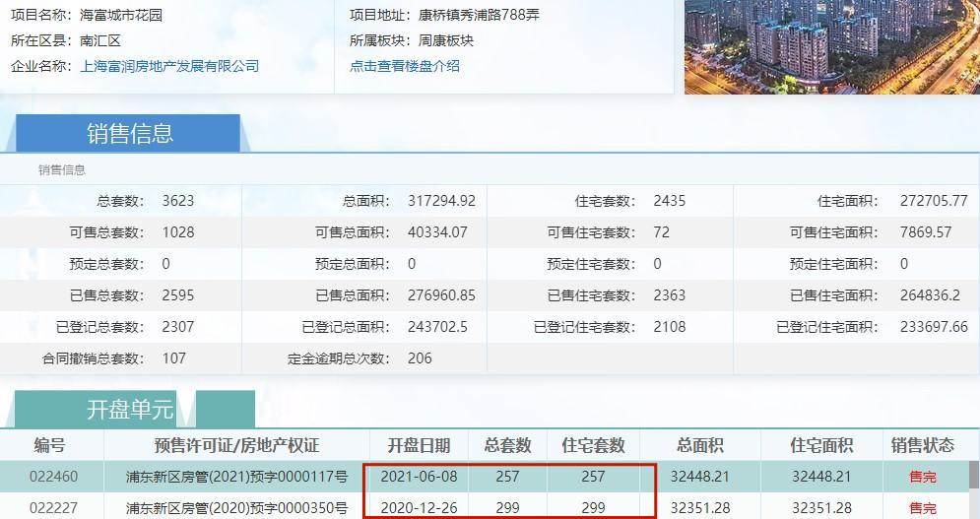980x519 pixels.
Task: Click the total area 32351.28 in row 022227
Action: 700,508
